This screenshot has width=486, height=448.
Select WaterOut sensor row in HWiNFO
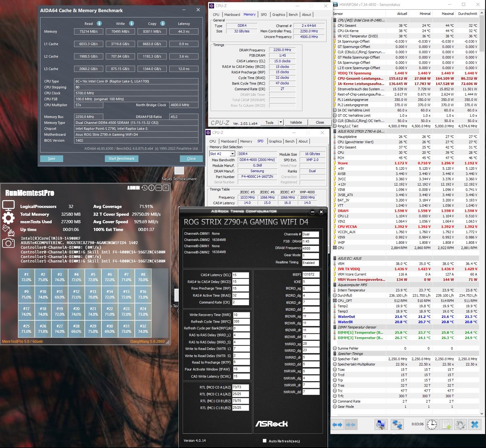[405, 317]
